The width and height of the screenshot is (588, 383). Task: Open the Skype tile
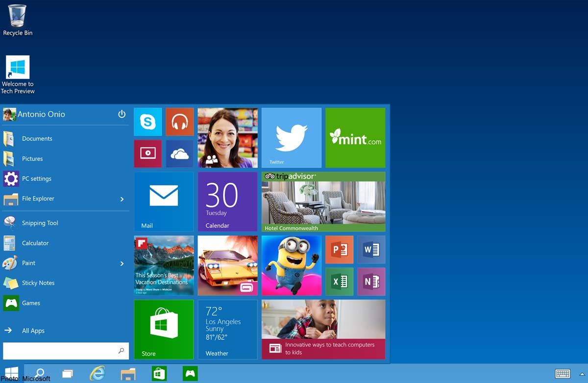148,122
